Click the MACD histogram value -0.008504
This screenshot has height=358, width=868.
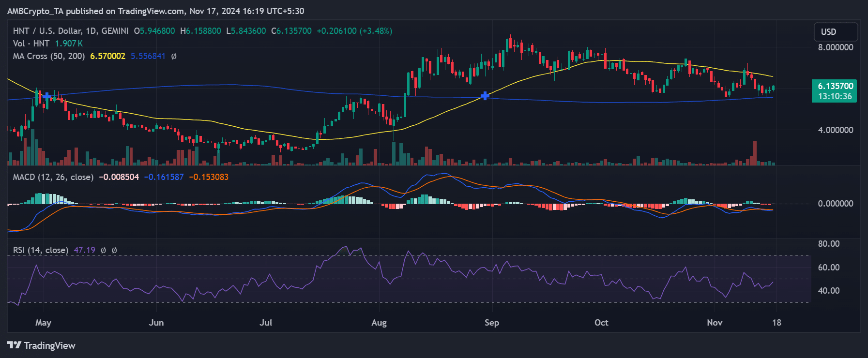point(119,177)
